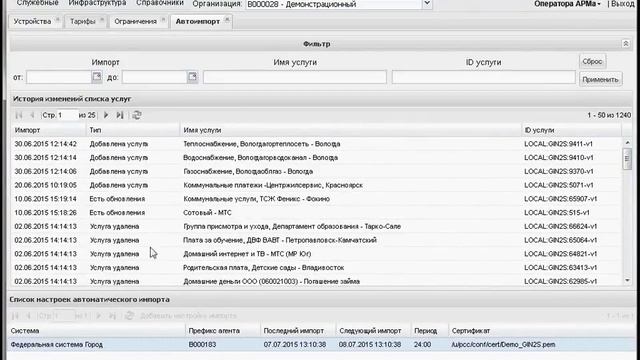
Task: Switch to the Ограничения tab
Action: click(x=135, y=21)
